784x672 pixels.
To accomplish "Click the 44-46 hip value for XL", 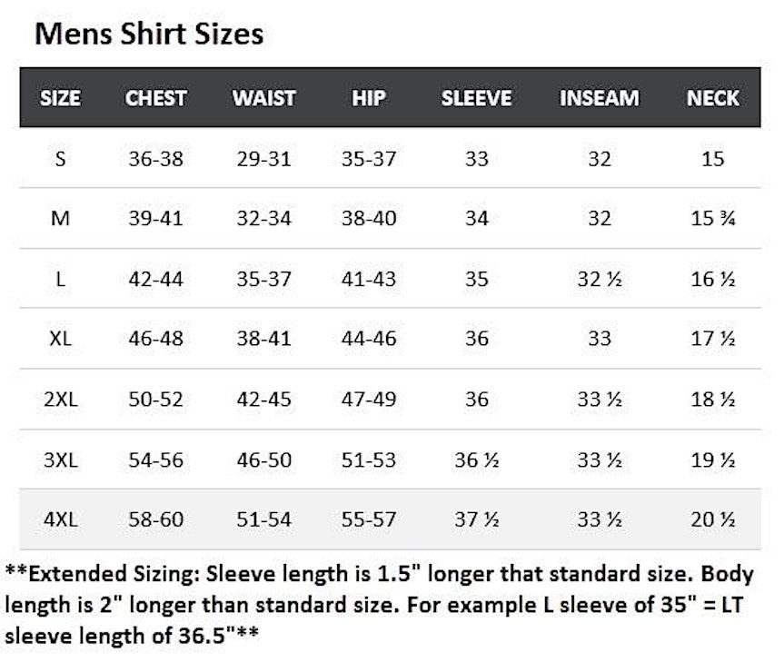I will [x=369, y=339].
